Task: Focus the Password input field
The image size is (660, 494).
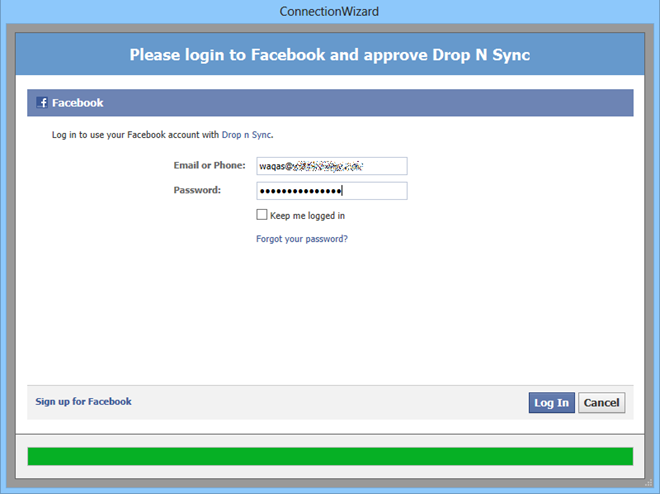Action: pos(332,191)
